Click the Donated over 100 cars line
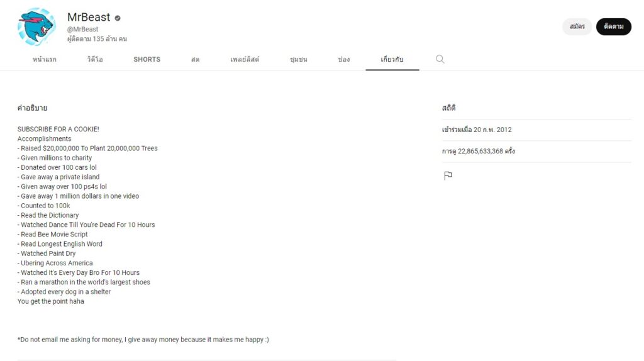This screenshot has height=361, width=644. [57, 167]
